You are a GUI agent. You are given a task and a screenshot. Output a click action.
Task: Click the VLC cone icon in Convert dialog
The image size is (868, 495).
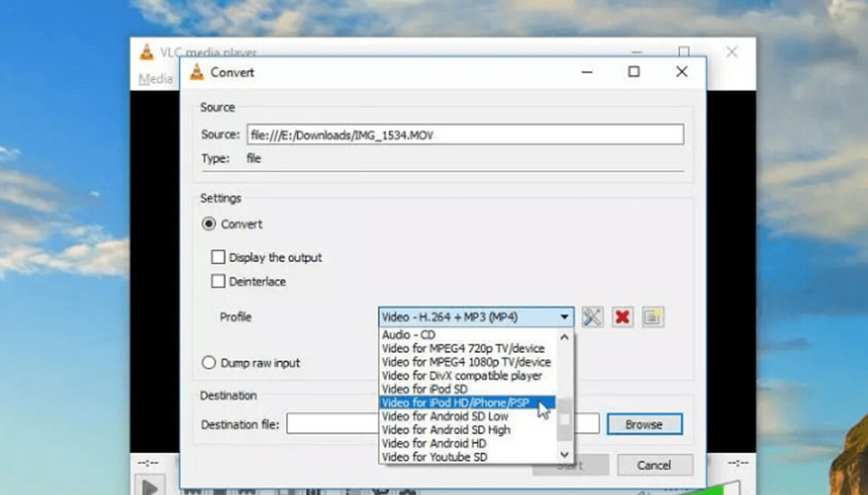click(x=197, y=72)
